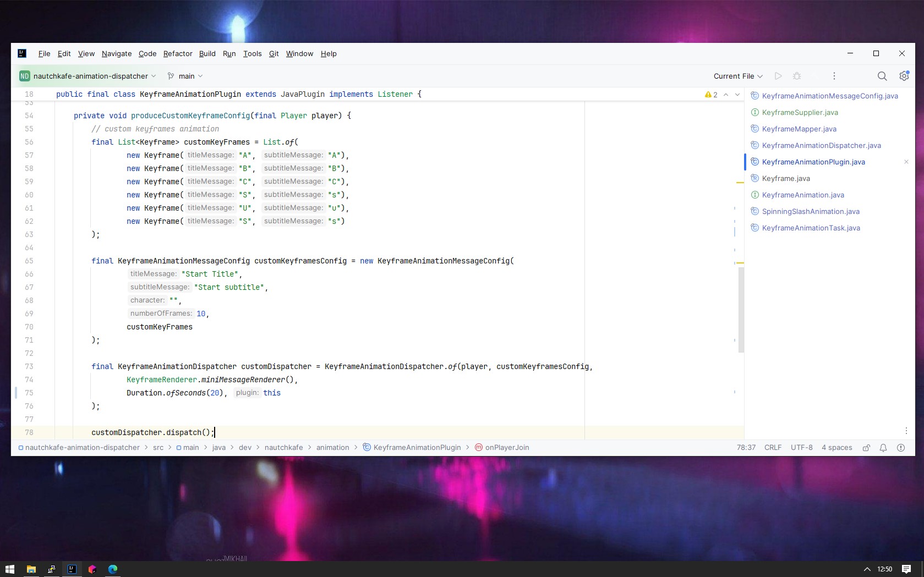Switch to KeyframeSupplier.java tab
Image resolution: width=924 pixels, height=577 pixels.
point(829,112)
